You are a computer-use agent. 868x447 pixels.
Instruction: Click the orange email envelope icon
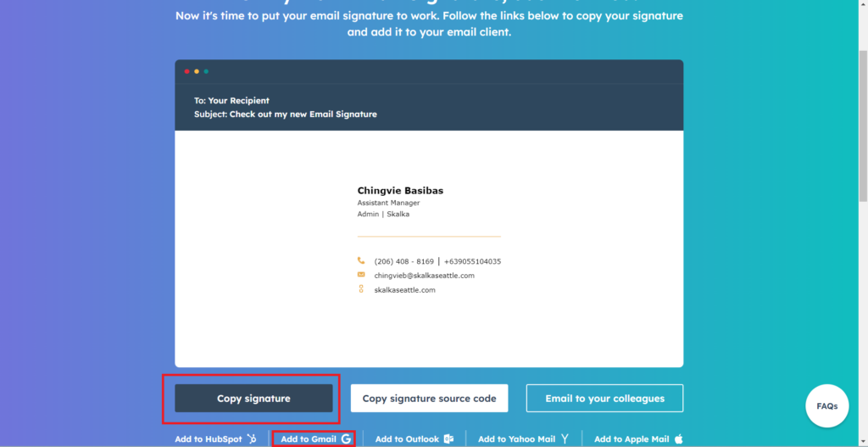pos(361,275)
